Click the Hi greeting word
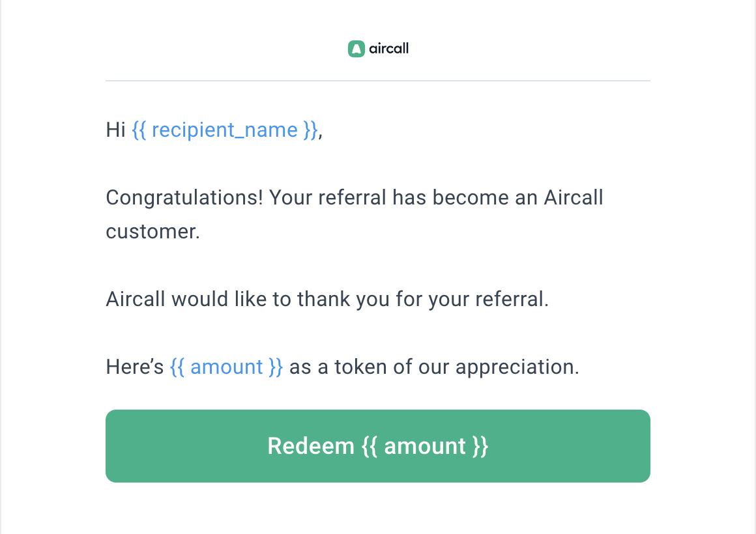 pos(116,130)
